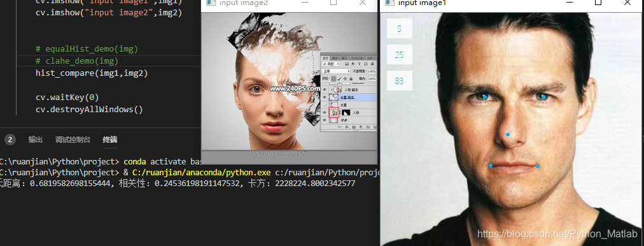644x246 pixels.
Task: Maximize the input image1 window
Action: 598,3
